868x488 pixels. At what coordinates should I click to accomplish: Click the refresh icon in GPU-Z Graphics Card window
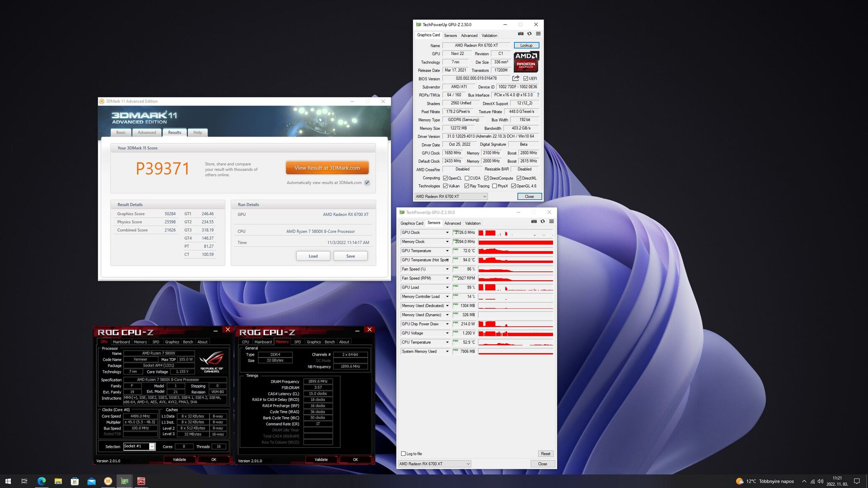click(529, 34)
